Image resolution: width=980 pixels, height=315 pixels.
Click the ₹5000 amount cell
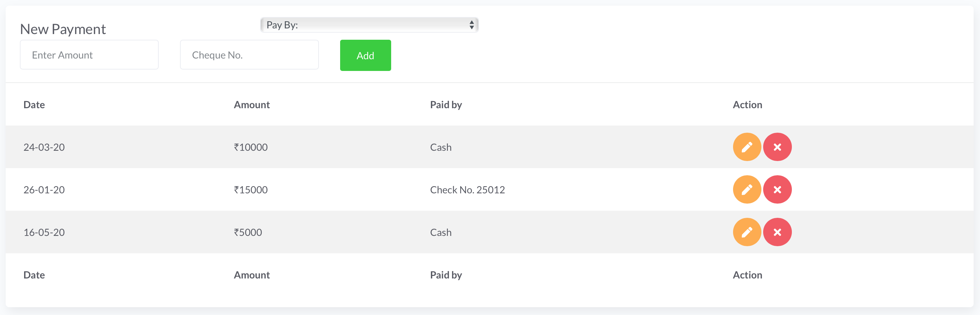[x=248, y=232]
